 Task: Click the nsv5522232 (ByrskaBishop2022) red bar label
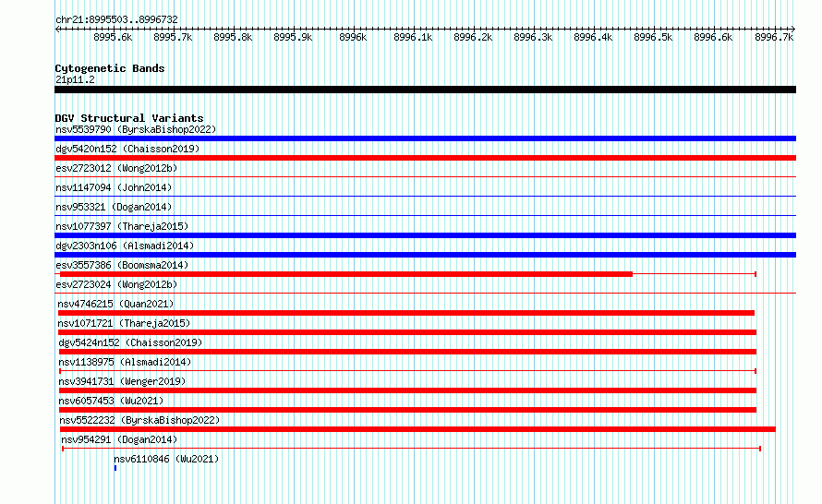(139, 420)
